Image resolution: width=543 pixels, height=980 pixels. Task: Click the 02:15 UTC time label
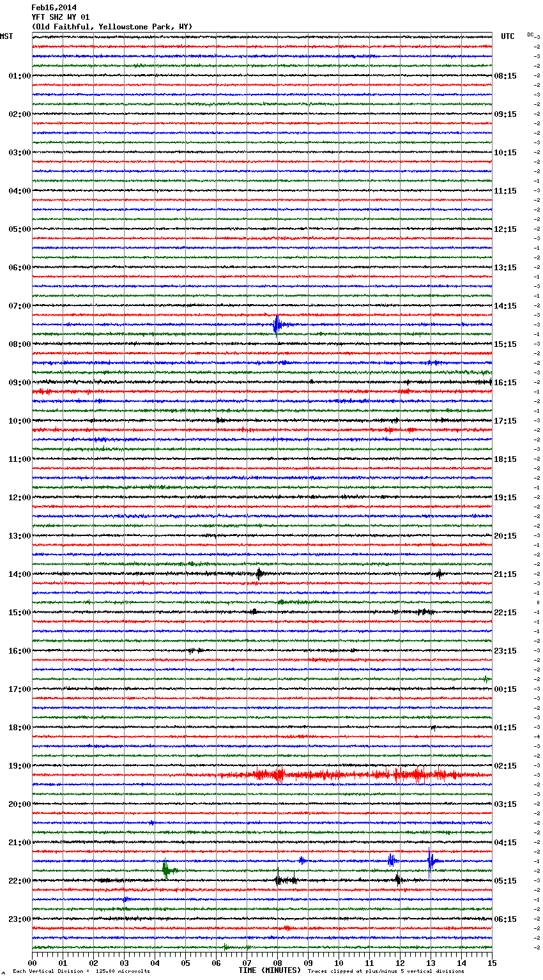(x=505, y=766)
